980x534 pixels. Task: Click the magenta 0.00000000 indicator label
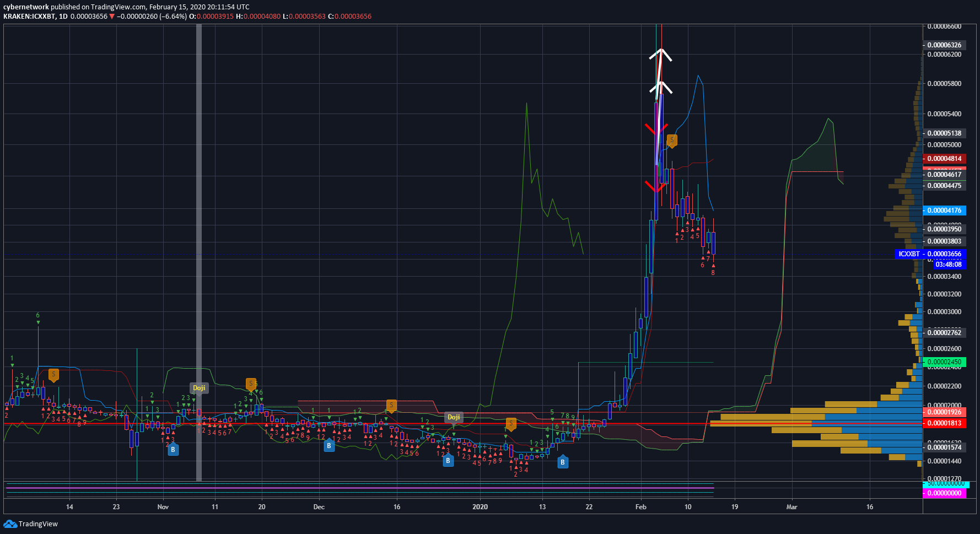pos(944,493)
